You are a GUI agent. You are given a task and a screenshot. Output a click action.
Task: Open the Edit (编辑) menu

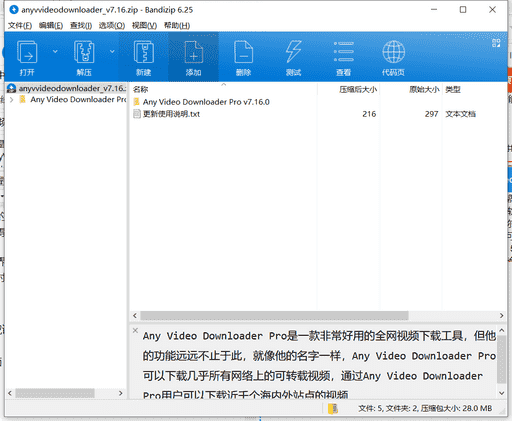[x=51, y=25]
